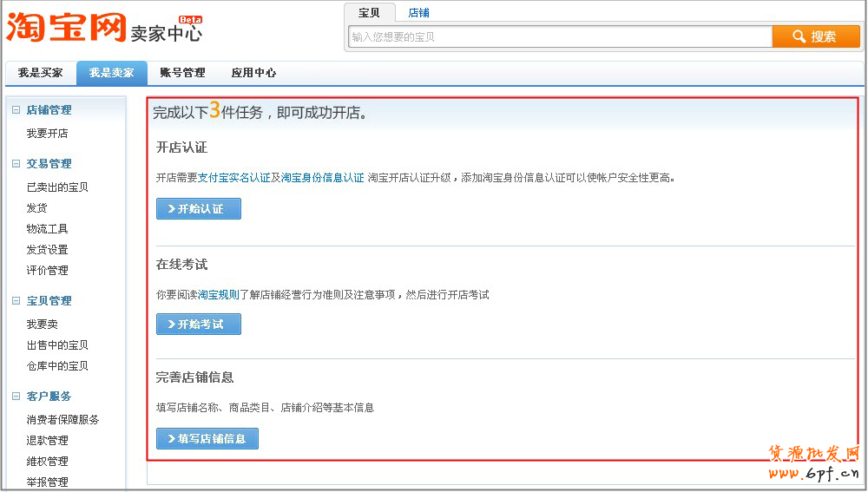This screenshot has height=492, width=868.
Task: Collapse the 客户服务 section
Action: [16, 397]
